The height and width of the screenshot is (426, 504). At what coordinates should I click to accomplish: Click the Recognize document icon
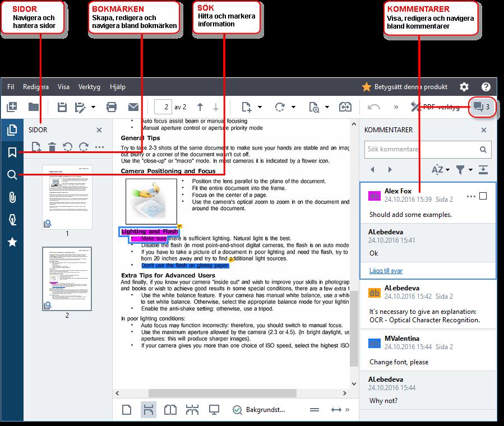point(314,107)
